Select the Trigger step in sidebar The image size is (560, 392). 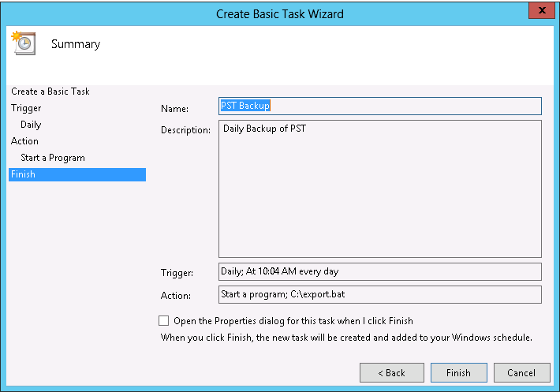(x=26, y=108)
